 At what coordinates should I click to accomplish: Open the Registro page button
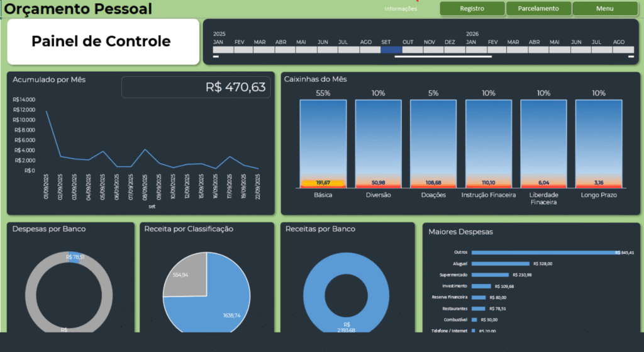[472, 9]
